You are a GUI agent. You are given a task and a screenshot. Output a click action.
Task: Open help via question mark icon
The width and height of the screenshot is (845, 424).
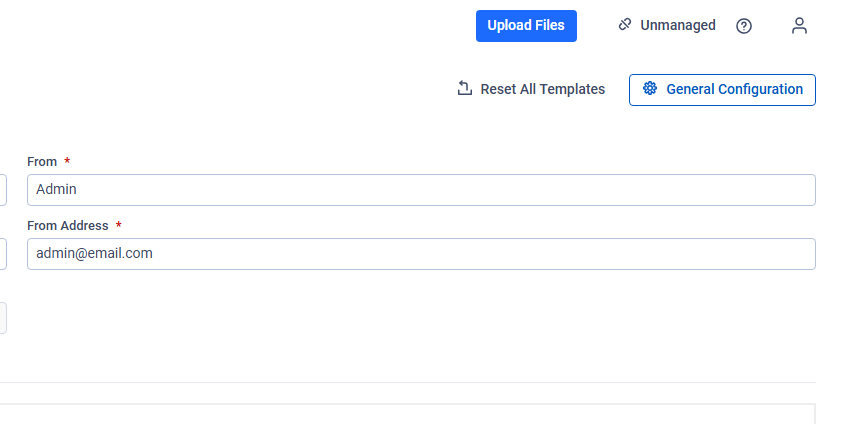click(x=744, y=26)
